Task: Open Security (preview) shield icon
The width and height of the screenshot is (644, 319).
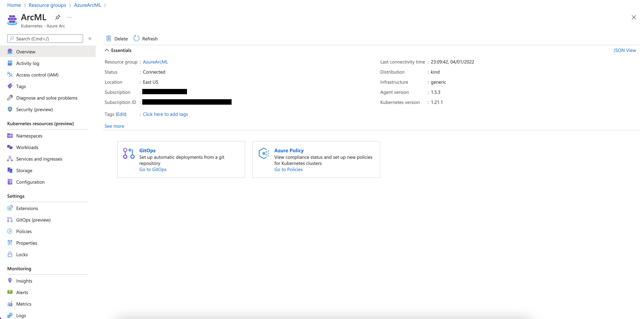Action: tap(10, 109)
